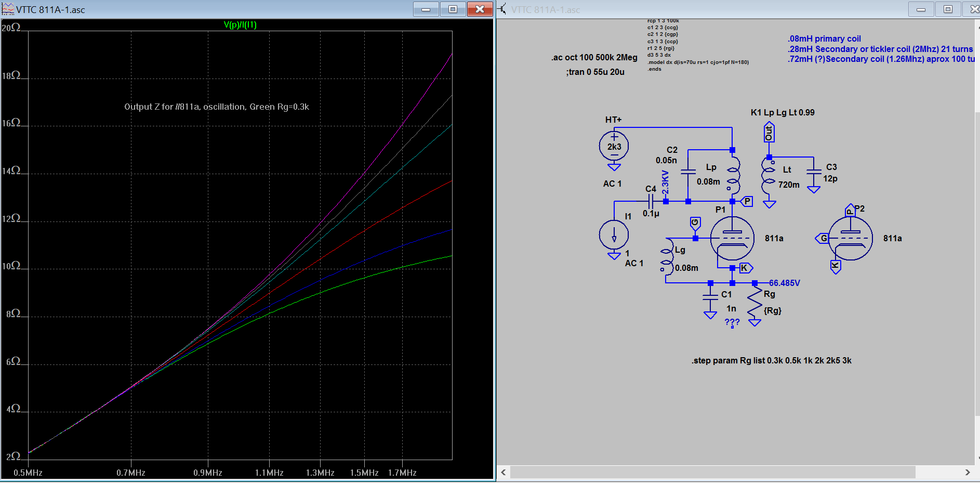
Task: Click the 10Ω vertical axis label
Action: [x=11, y=266]
